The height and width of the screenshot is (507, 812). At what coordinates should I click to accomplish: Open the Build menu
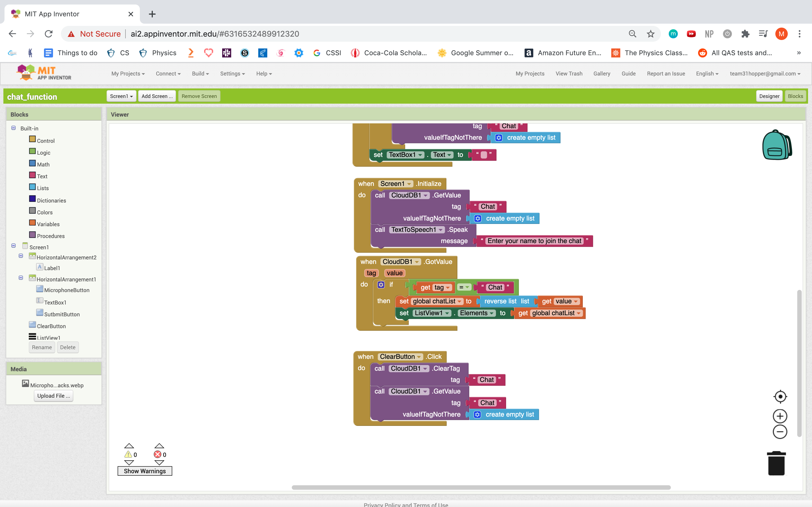(200, 74)
